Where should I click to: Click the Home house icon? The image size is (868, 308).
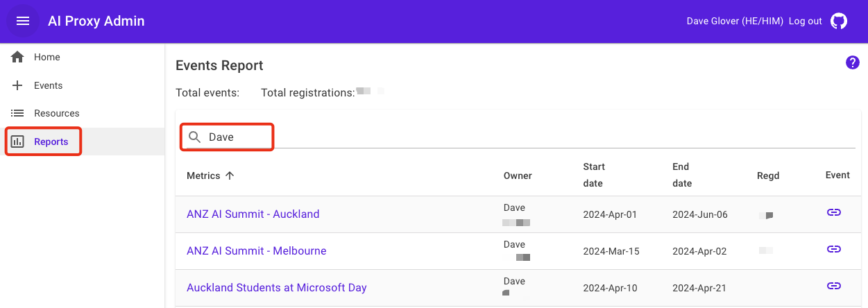pos(18,57)
